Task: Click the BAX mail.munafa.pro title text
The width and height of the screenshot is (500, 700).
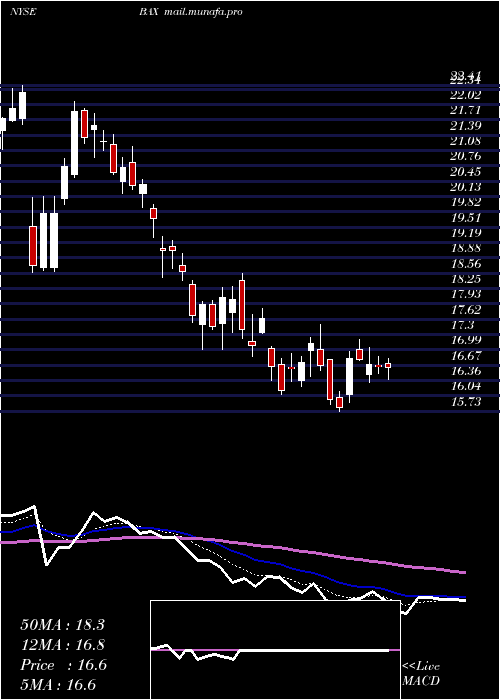Action: (191, 12)
